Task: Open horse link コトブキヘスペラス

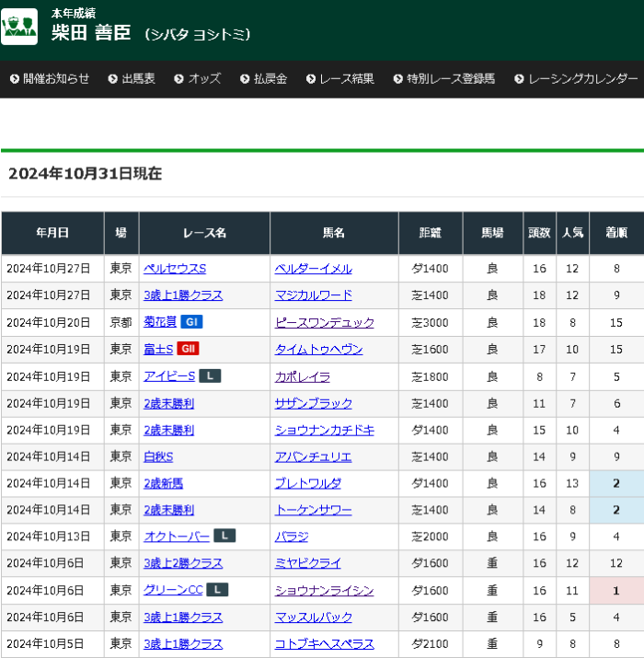Action: click(x=324, y=644)
